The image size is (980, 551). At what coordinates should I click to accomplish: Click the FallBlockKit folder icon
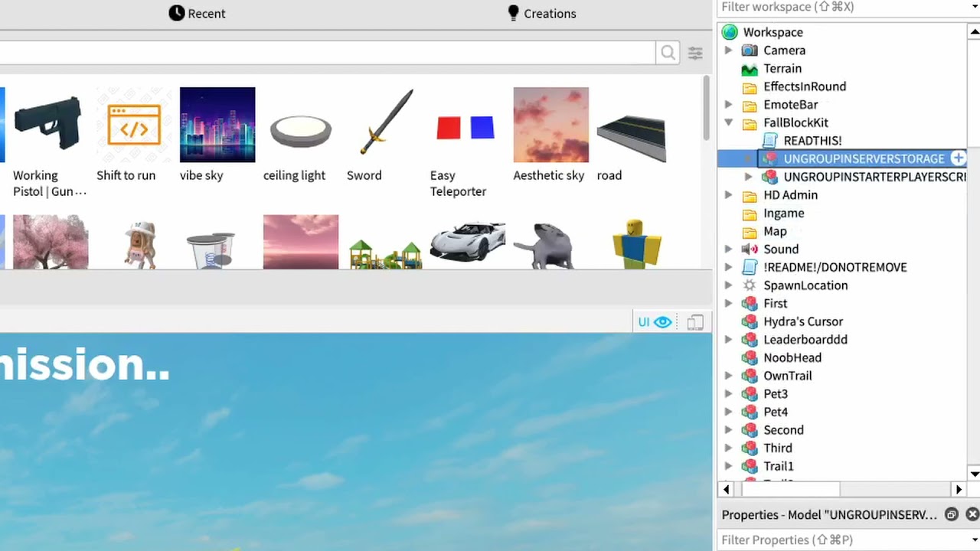point(750,122)
